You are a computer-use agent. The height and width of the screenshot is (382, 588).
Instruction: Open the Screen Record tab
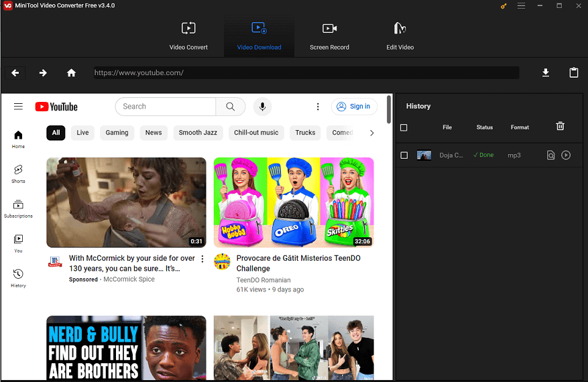point(329,36)
